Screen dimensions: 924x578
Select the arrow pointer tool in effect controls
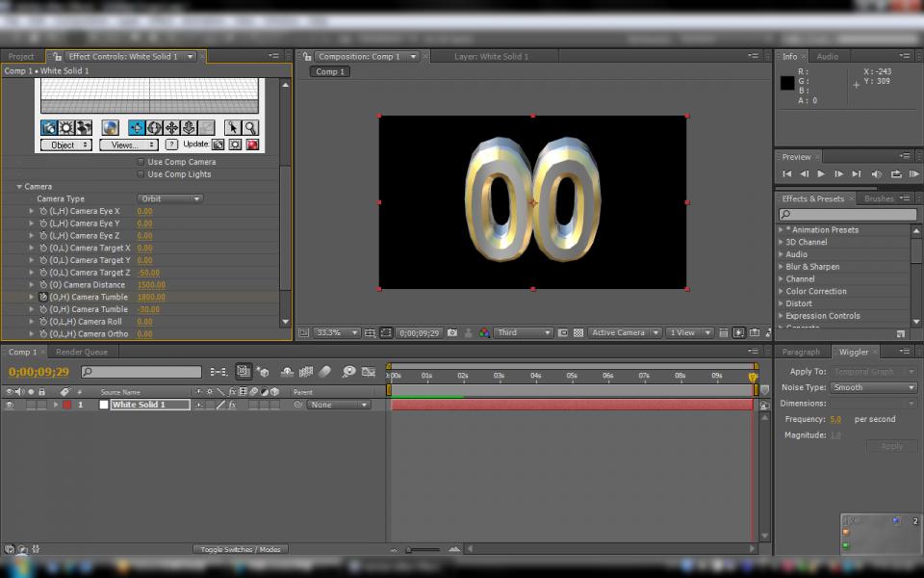[233, 127]
